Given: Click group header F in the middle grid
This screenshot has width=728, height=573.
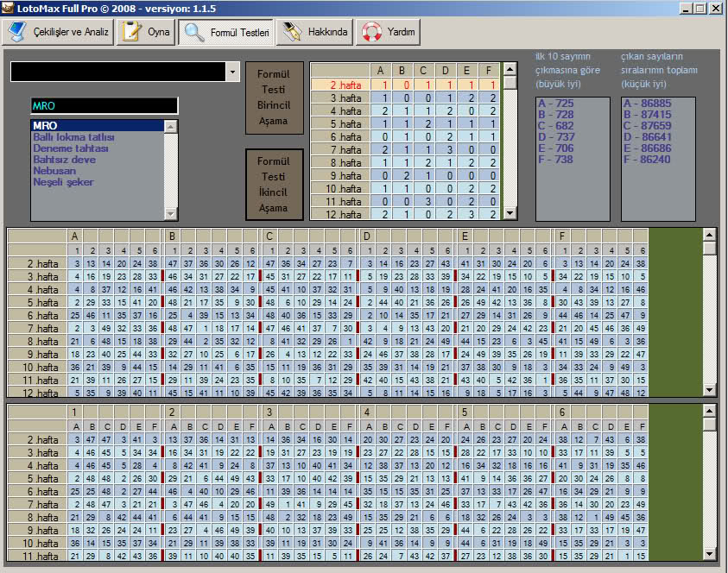Looking at the screenshot, I should [562, 236].
